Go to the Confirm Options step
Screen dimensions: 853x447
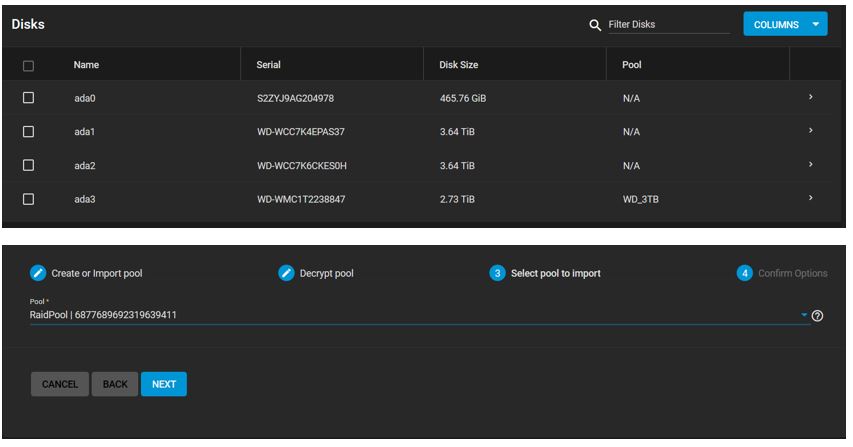pos(793,274)
